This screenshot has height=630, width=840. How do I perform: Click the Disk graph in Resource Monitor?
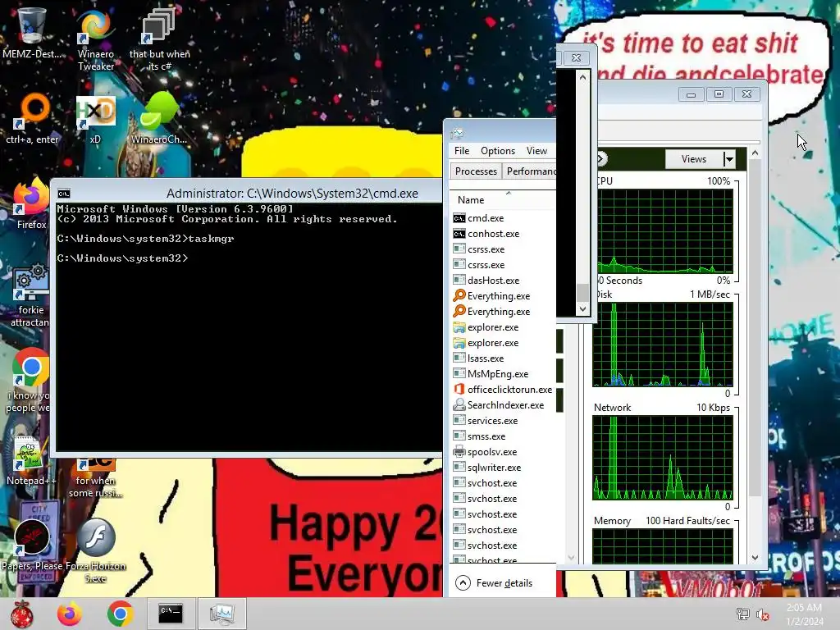pos(663,345)
